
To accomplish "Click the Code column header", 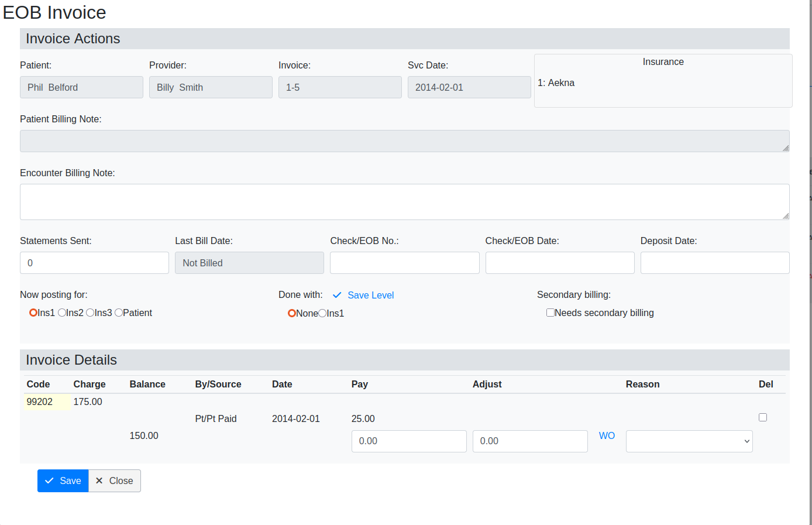I will [x=38, y=384].
